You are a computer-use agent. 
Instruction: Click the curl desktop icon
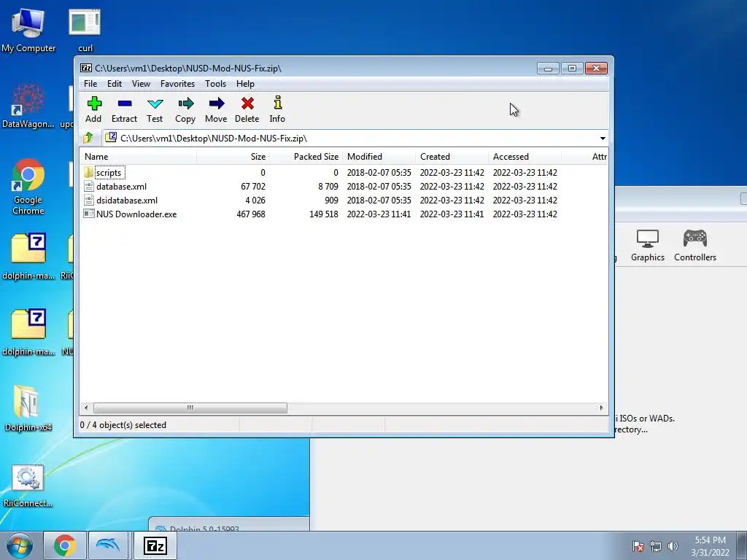coord(85,30)
